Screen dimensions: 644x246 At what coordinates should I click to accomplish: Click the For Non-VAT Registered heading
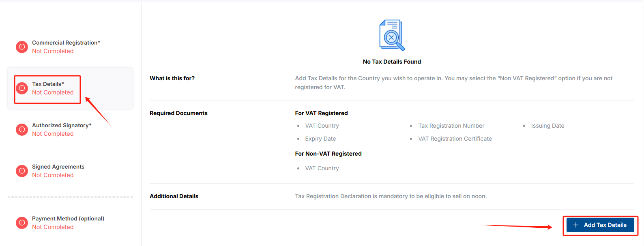tap(328, 154)
